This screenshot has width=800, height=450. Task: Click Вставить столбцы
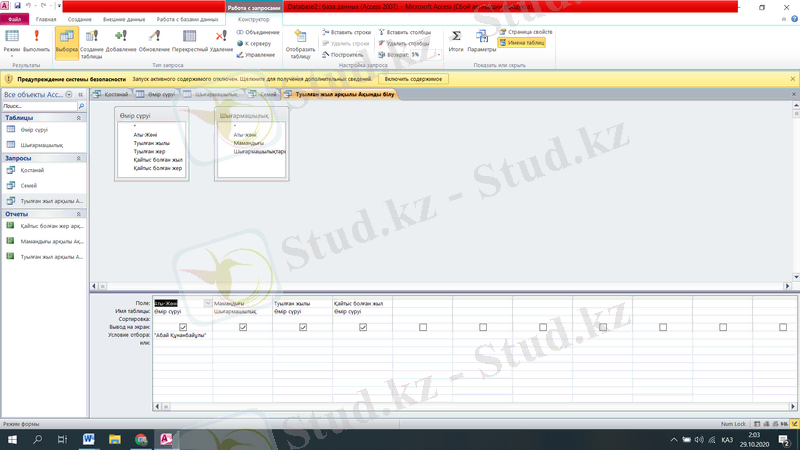(x=405, y=32)
